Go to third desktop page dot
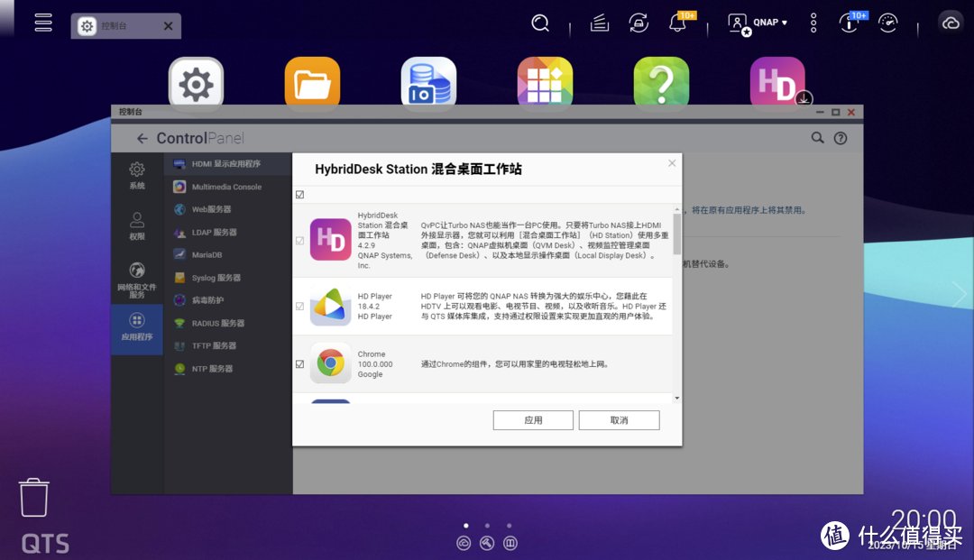974x560 pixels. 510,526
